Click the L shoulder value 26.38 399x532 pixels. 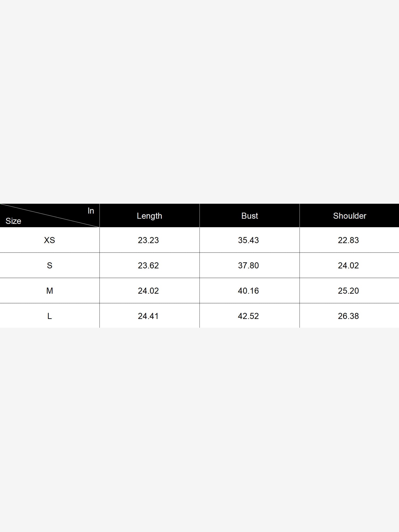(348, 316)
